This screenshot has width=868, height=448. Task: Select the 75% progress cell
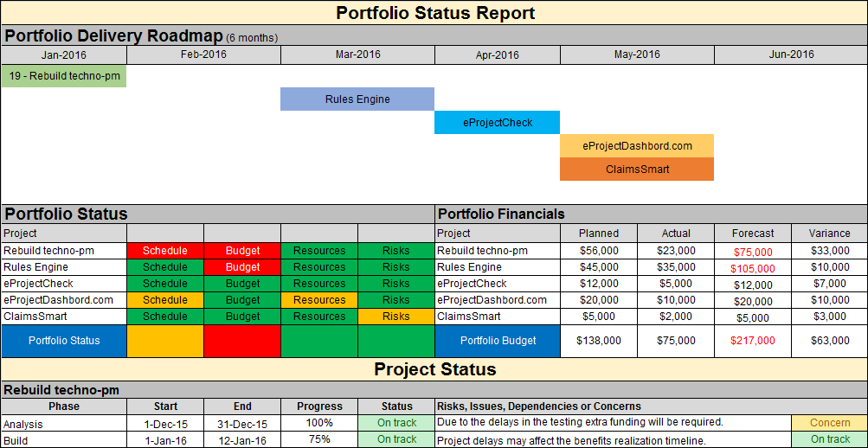click(x=319, y=439)
